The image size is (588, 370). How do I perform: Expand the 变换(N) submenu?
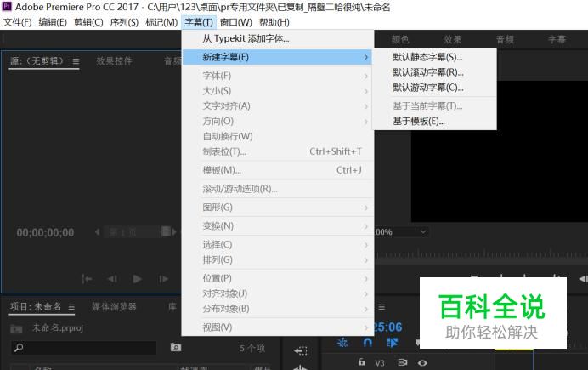[x=278, y=226]
